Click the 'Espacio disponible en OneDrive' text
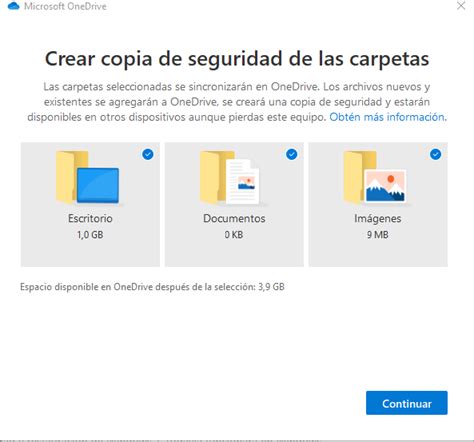This screenshot has height=442, width=474. click(x=152, y=287)
